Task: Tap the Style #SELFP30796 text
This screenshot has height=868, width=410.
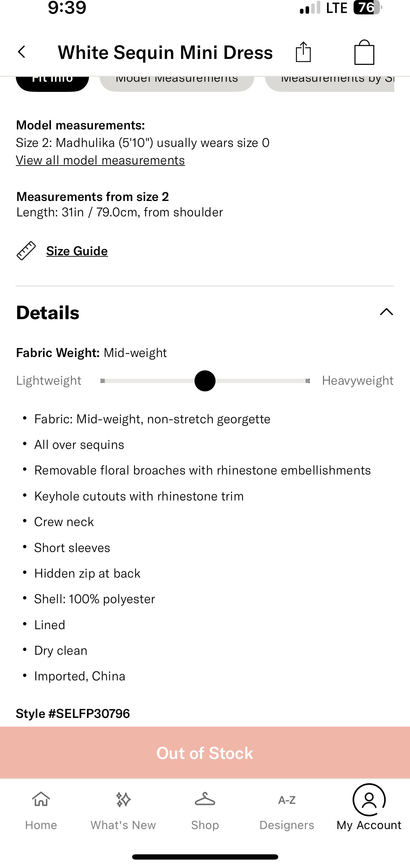Action: point(73,714)
